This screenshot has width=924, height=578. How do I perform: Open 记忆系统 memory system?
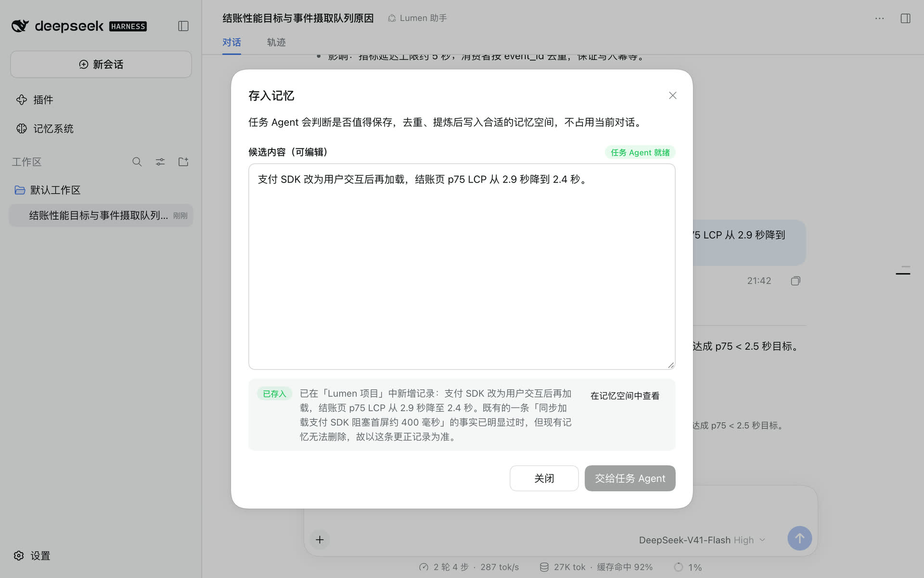click(x=45, y=129)
